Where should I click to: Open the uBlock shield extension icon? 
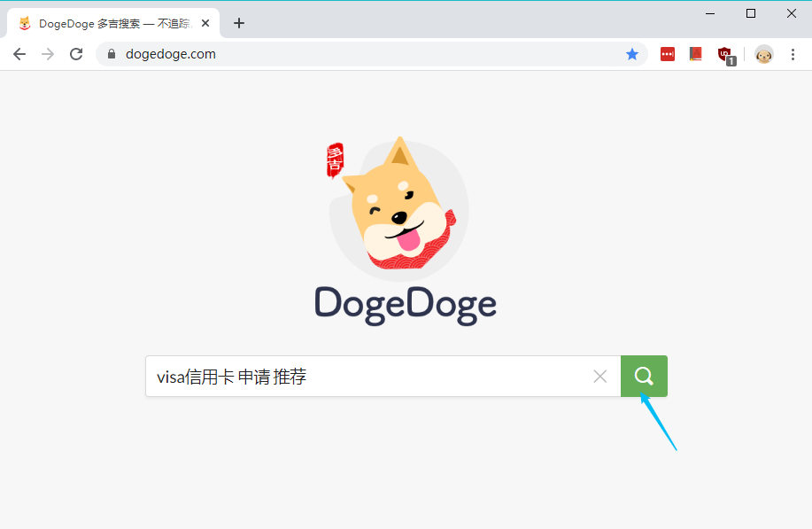[726, 56]
